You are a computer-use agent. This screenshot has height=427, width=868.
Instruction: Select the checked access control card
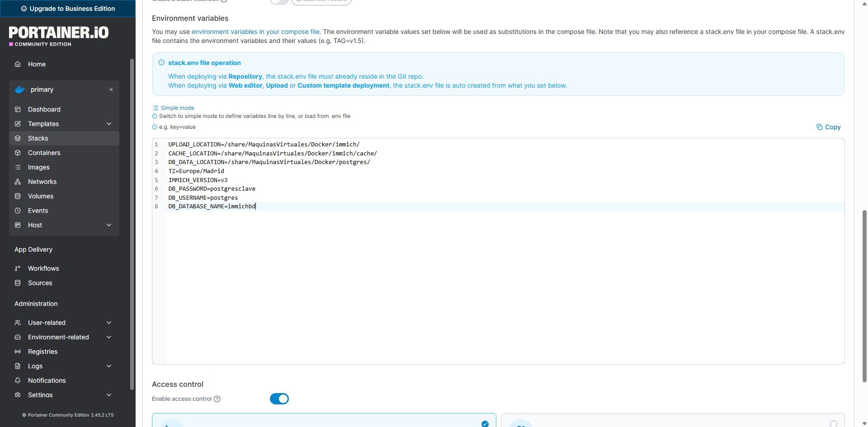(324, 420)
